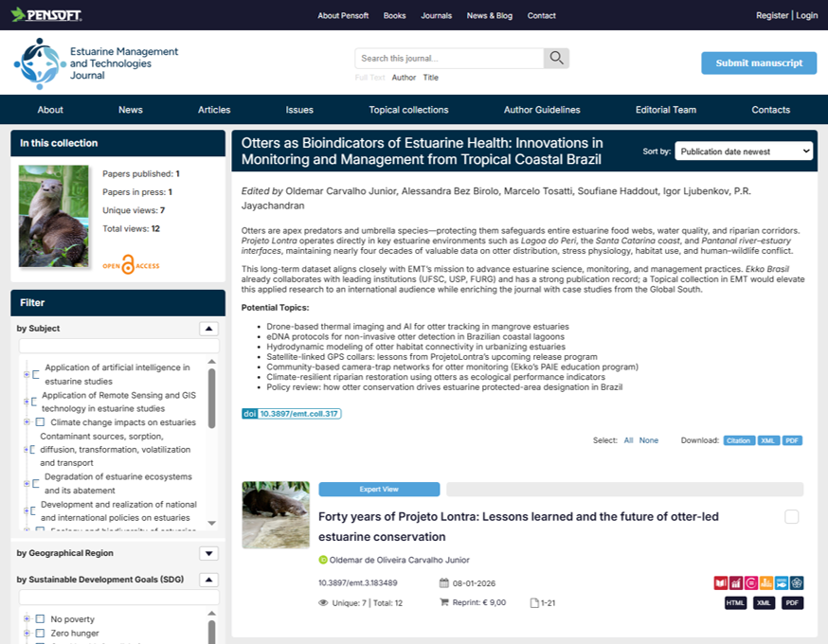The width and height of the screenshot is (828, 644).
Task: Check Degradation of estuarine ecosystems subject
Action: coord(36,484)
